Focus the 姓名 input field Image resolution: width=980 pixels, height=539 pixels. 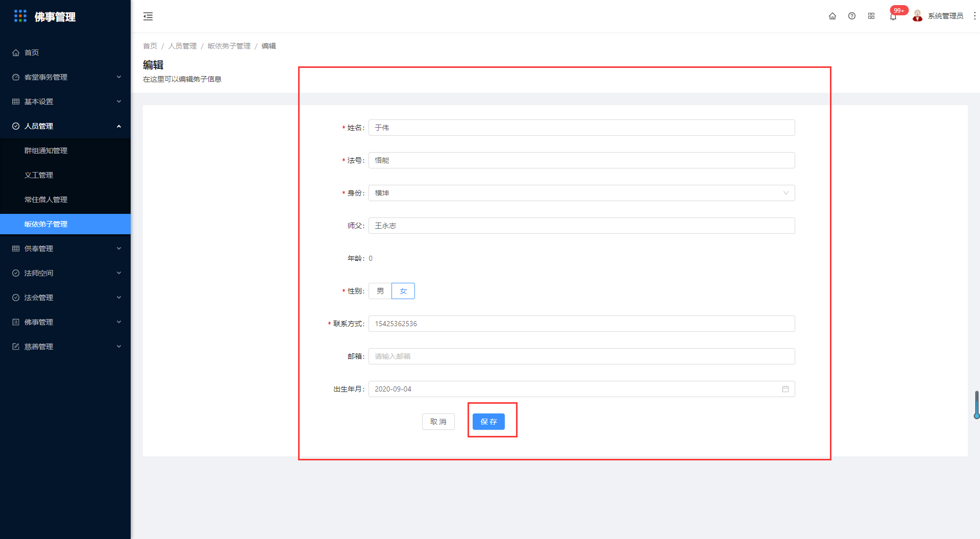click(x=582, y=128)
